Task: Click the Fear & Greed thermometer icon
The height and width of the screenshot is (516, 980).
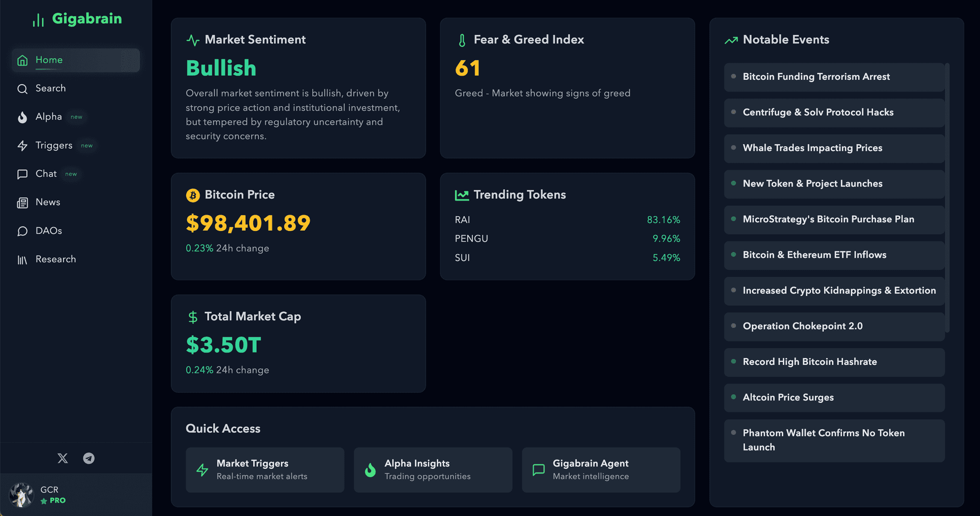Action: click(x=462, y=40)
